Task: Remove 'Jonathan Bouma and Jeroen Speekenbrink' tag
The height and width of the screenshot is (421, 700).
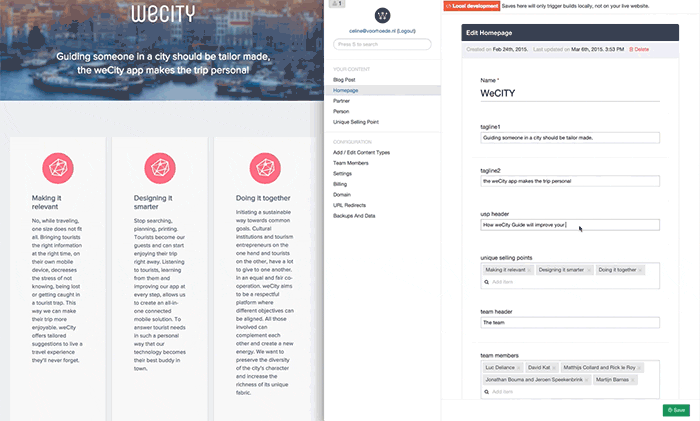Action: [x=586, y=380]
